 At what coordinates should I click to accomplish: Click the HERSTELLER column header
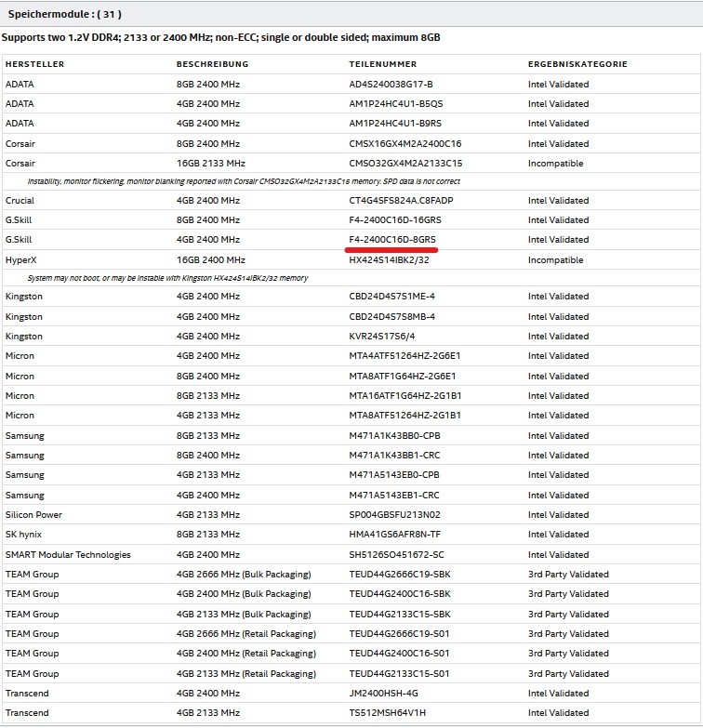pos(34,64)
